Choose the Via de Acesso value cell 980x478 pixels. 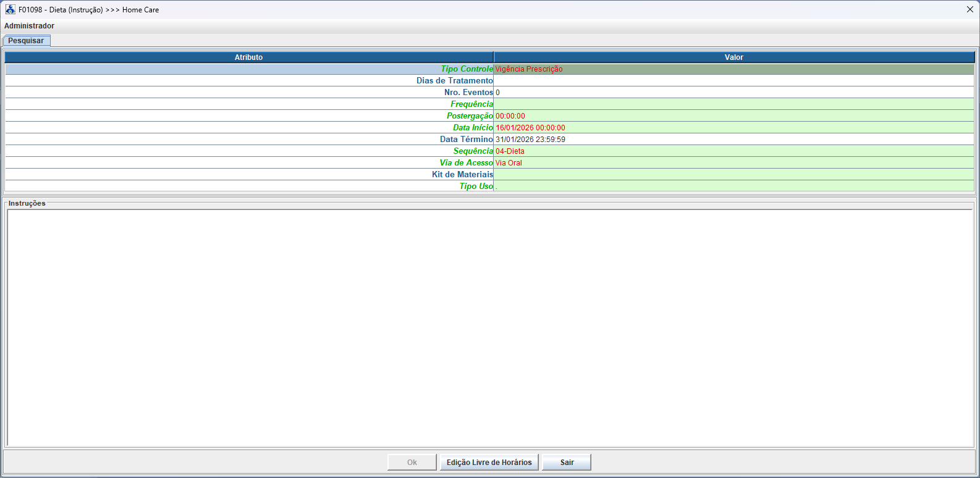pyautogui.click(x=733, y=163)
